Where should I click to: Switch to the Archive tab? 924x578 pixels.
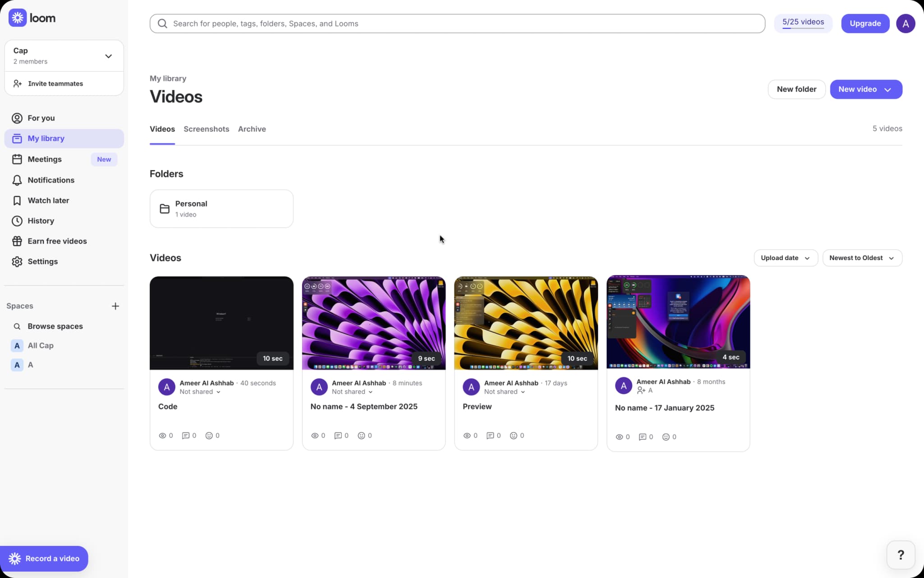(251, 129)
